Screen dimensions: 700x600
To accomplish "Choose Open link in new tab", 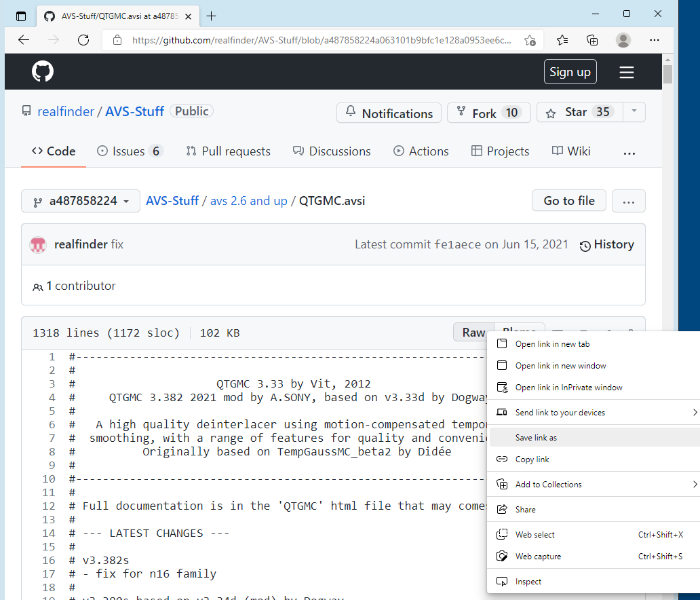I will tap(594, 344).
